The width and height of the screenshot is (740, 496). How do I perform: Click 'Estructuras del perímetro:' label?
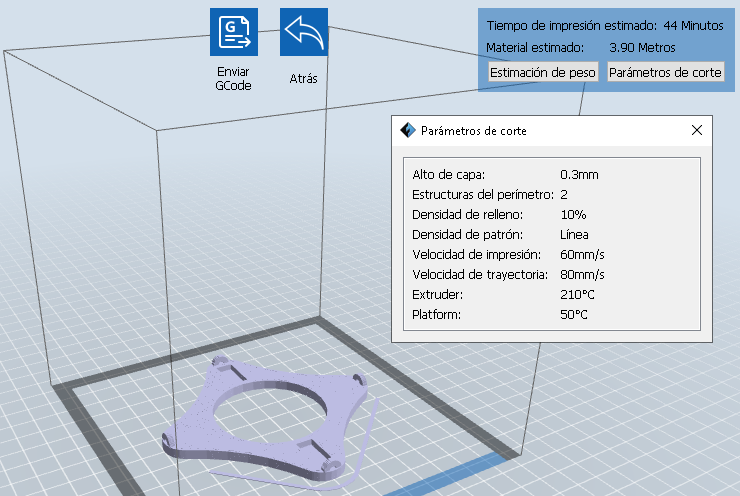click(x=483, y=194)
